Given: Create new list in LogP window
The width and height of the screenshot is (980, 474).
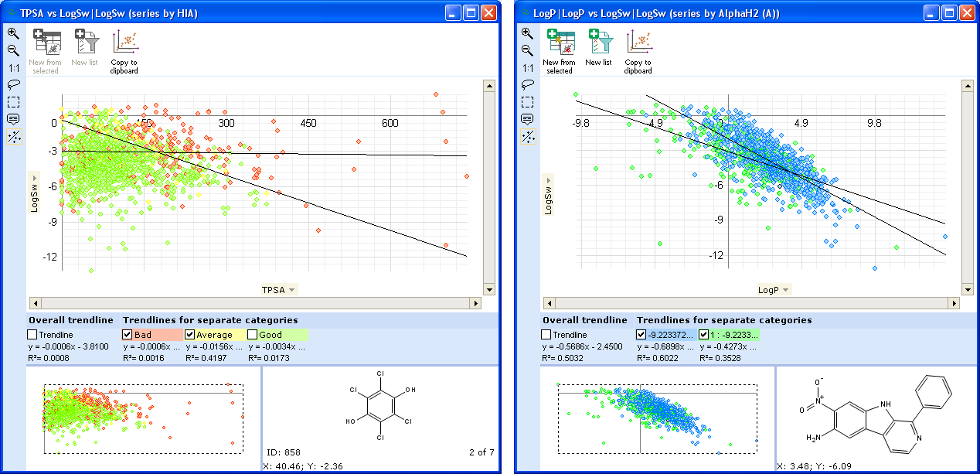Looking at the screenshot, I should [598, 47].
